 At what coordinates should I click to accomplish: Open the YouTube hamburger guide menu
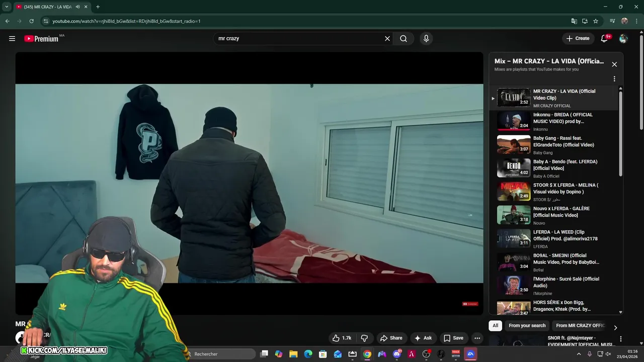12,39
